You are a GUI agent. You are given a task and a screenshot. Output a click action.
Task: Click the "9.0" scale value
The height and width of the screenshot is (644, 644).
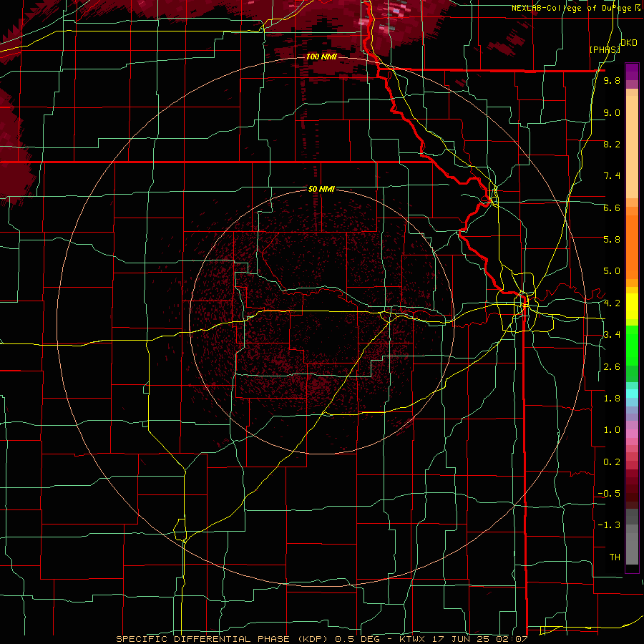(x=612, y=112)
